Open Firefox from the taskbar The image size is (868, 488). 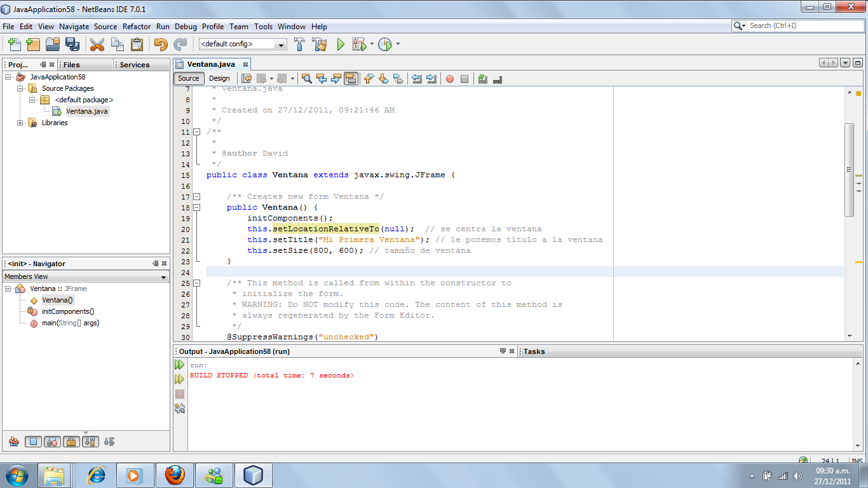[x=173, y=475]
